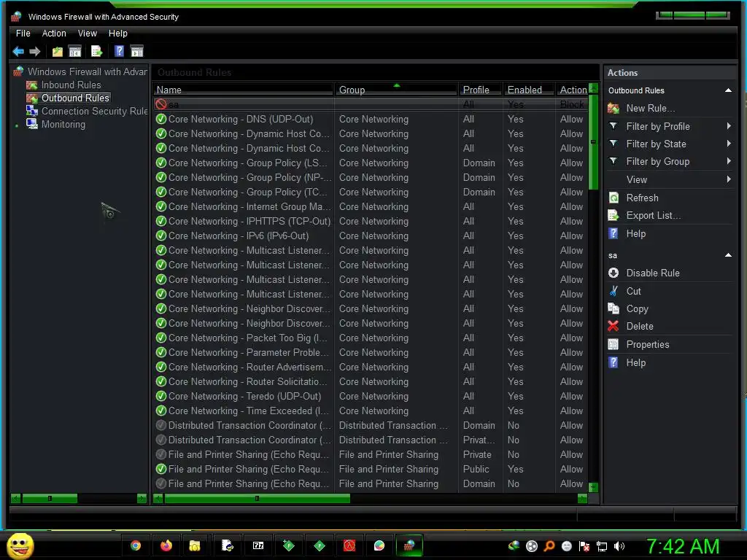This screenshot has height=560, width=747.
Task: Click the tree pane horizontal scrollbar thumb
Action: click(50, 499)
